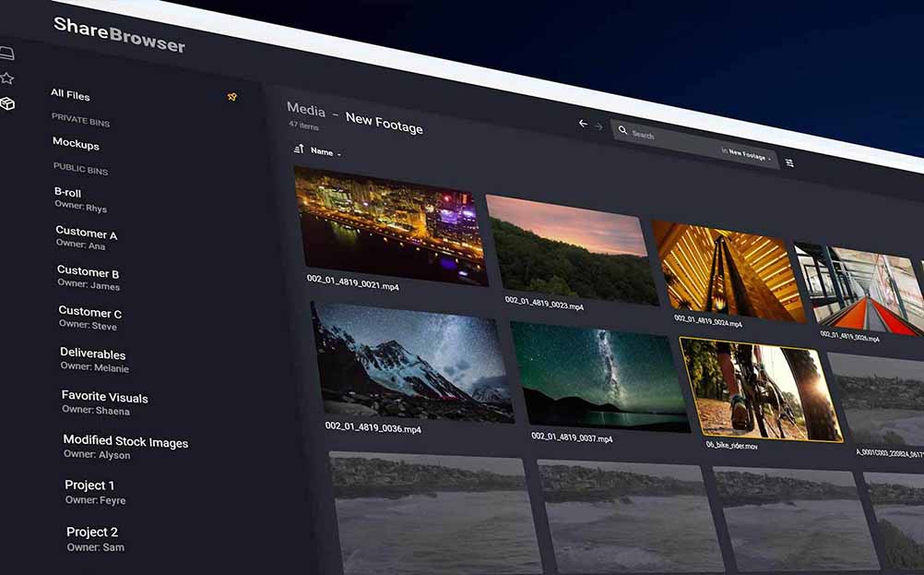The width and height of the screenshot is (924, 575).
Task: Click the PUBLIC BINS section header
Action: [81, 168]
